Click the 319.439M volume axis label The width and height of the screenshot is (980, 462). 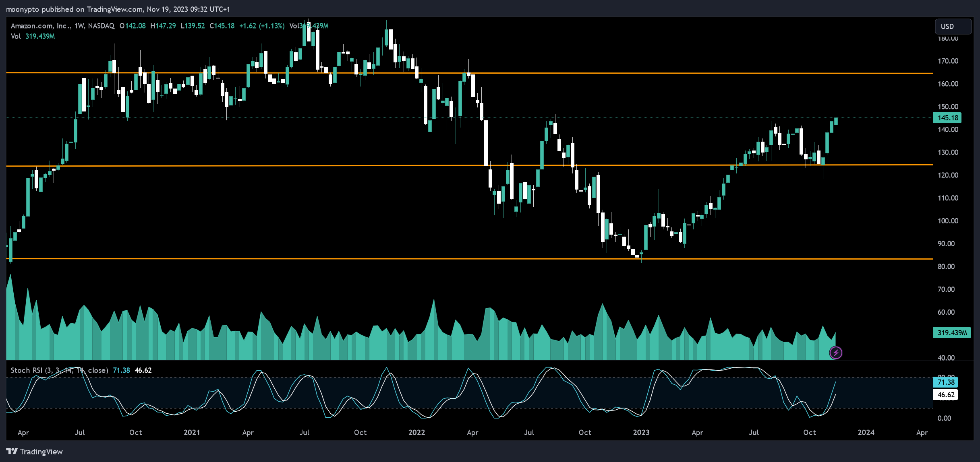click(x=952, y=333)
